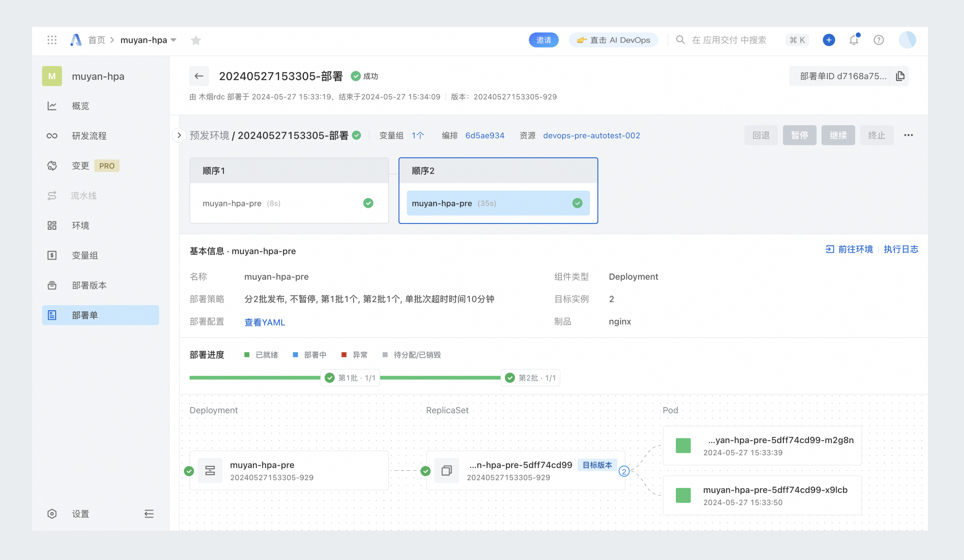Click the 部署单ID d7168a75... label

click(x=843, y=76)
